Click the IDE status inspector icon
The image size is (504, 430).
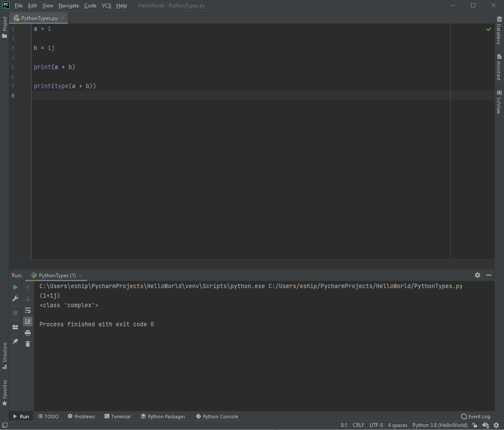tap(486, 425)
